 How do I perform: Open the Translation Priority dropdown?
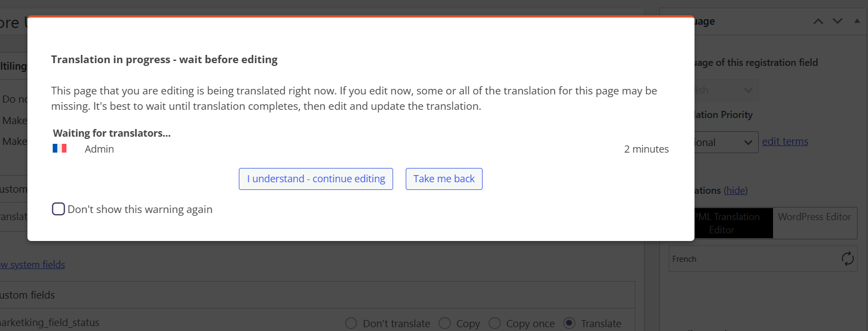click(726, 142)
